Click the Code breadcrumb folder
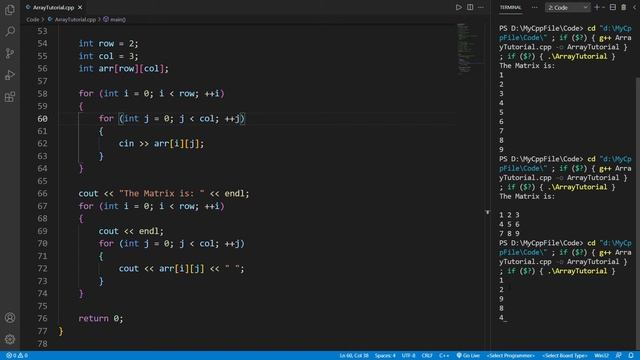 pos(33,19)
